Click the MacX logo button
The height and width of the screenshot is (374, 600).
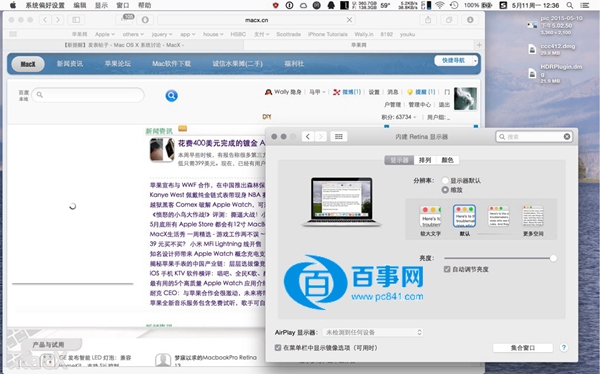(28, 64)
